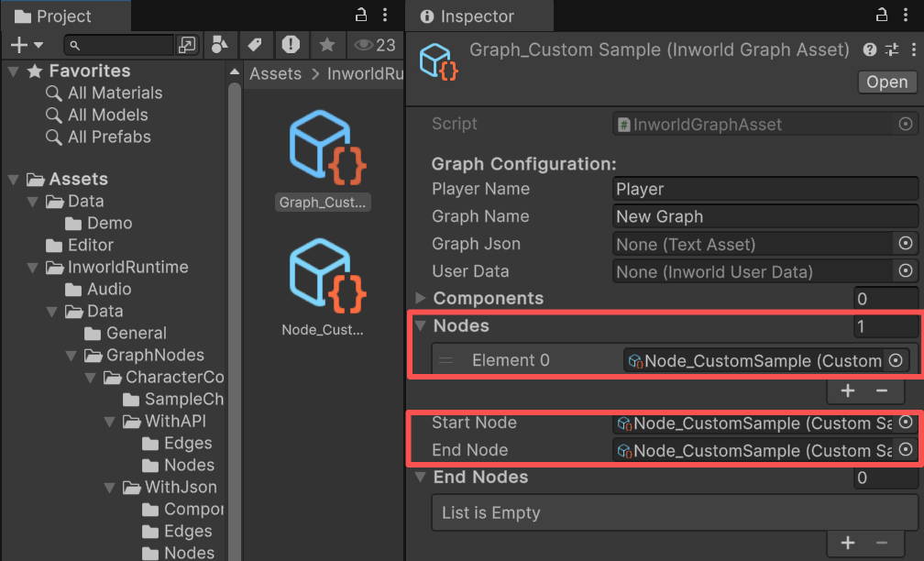Click the object picker next to Start Node
The width and height of the screenshot is (924, 561).
coord(907,423)
